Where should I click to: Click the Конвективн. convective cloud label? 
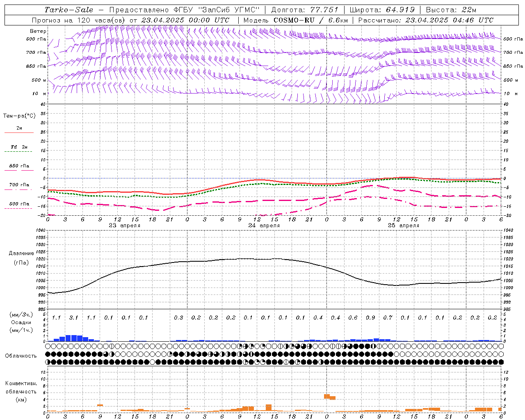[x=21, y=383]
